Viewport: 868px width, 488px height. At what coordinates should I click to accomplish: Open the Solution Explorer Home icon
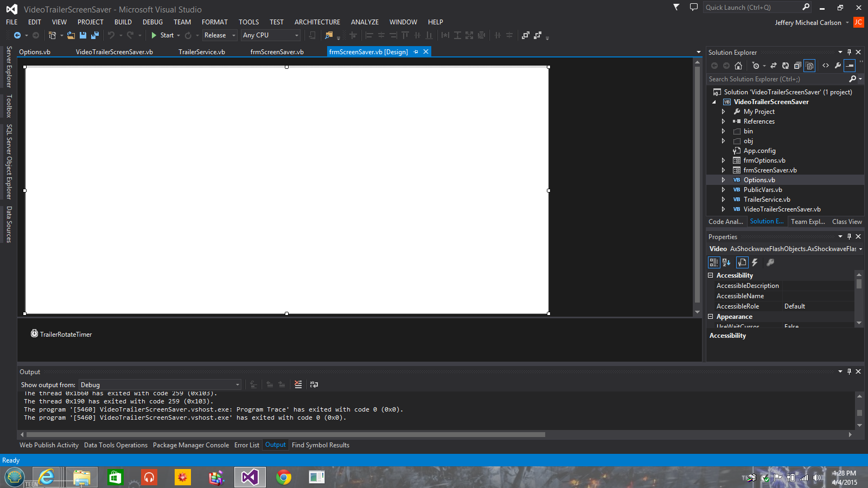tap(738, 66)
